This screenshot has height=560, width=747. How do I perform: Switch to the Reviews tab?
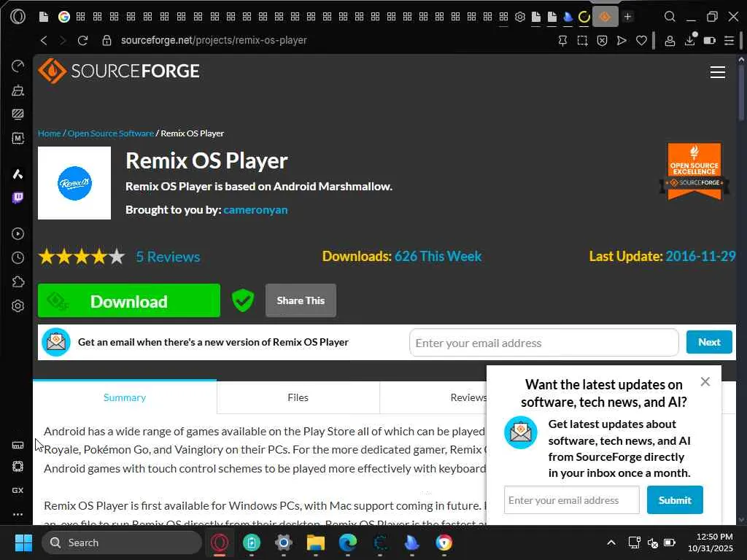(x=469, y=397)
